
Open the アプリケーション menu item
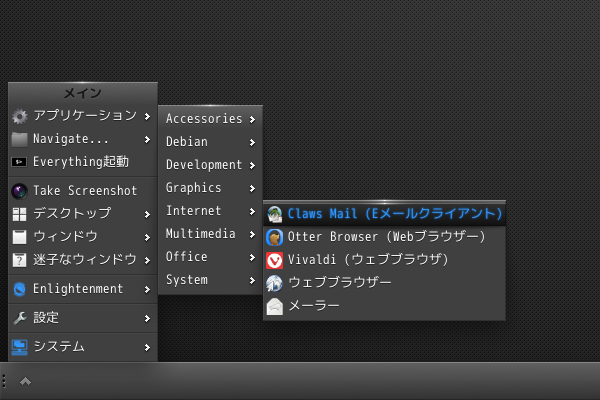pyautogui.click(x=83, y=116)
